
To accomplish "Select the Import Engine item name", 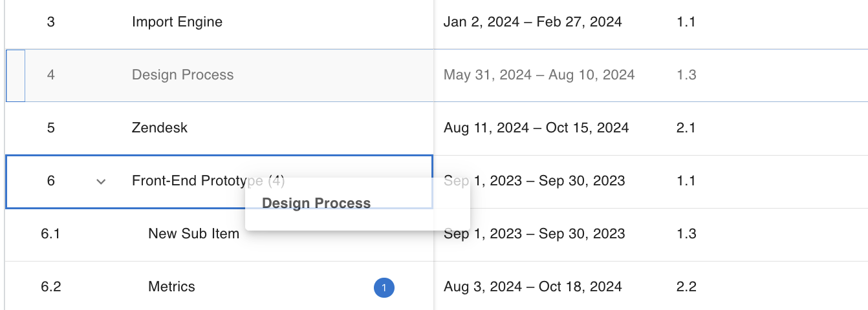I will click(177, 22).
